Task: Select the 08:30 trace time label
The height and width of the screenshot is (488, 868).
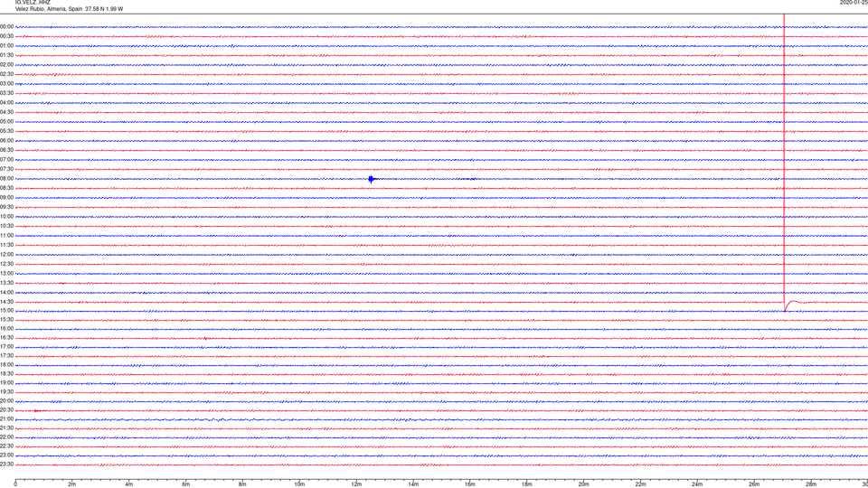Action: (x=6, y=188)
